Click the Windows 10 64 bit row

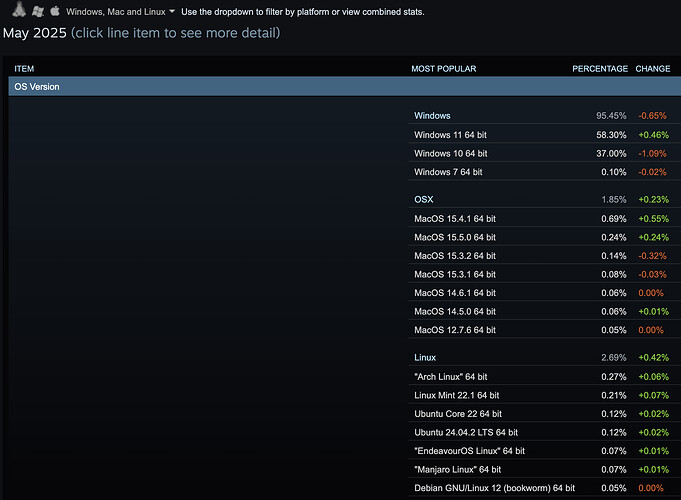pyautogui.click(x=545, y=153)
